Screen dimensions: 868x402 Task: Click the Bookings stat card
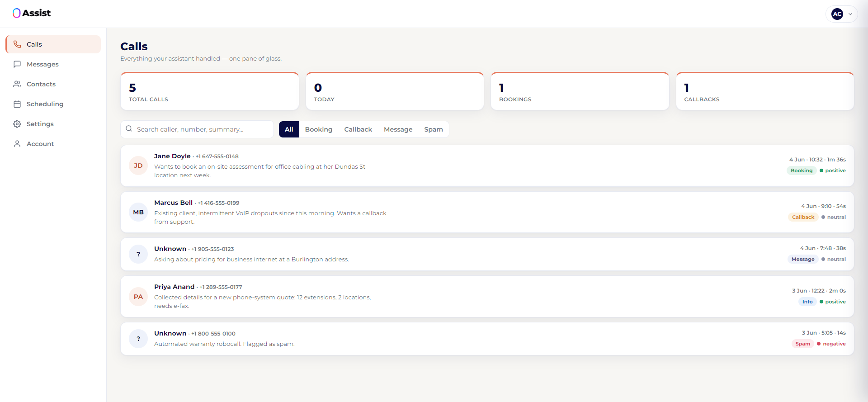click(580, 91)
